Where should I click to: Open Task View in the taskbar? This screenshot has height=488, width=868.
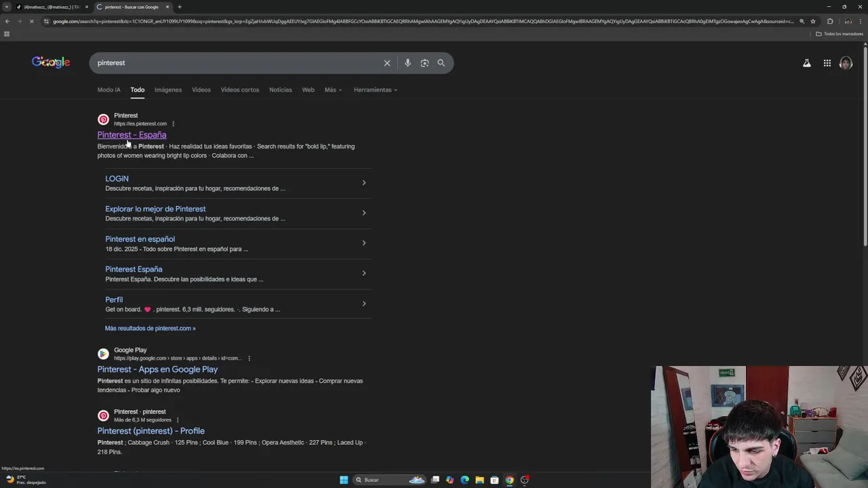(435, 480)
